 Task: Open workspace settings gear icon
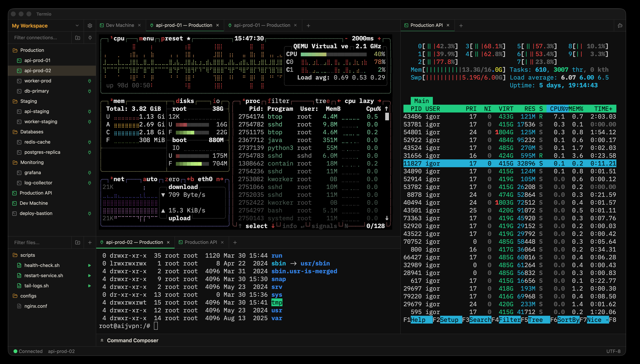pyautogui.click(x=90, y=25)
